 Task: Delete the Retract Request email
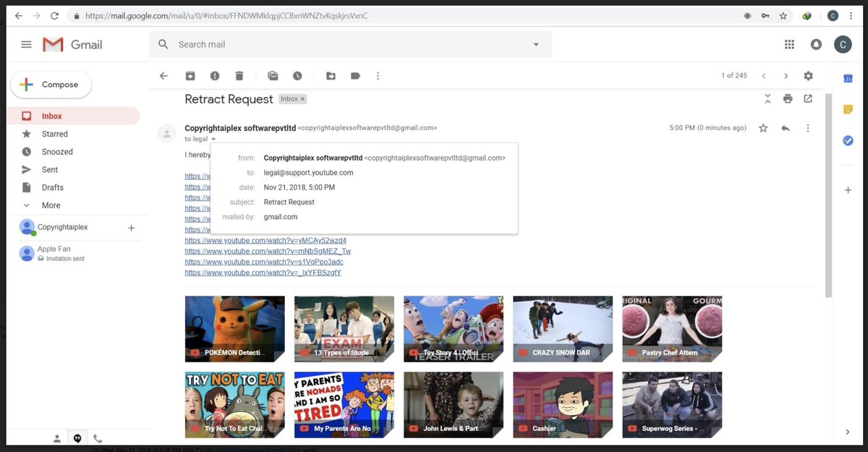point(239,76)
